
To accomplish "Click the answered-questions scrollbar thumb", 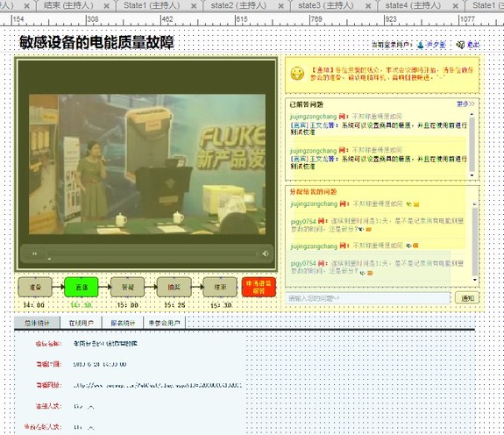I will [x=472, y=144].
